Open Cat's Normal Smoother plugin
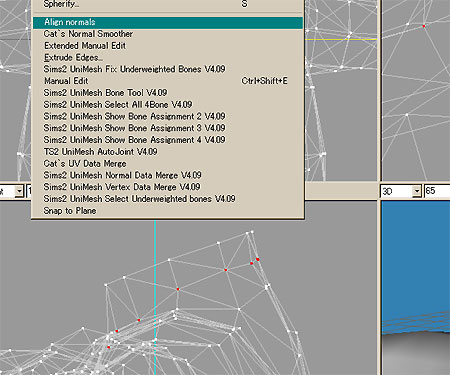The height and width of the screenshot is (375, 450). pyautogui.click(x=168, y=34)
